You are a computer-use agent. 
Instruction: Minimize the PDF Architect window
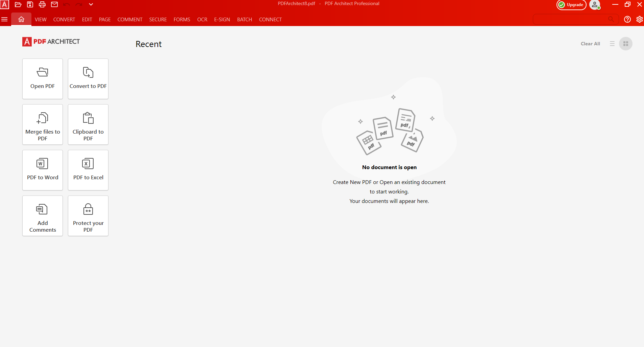point(615,4)
